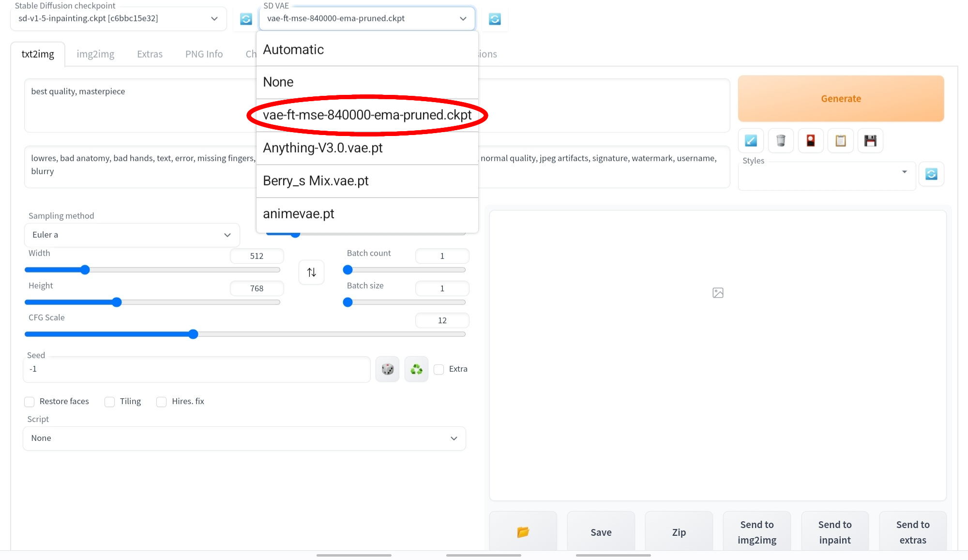Image resolution: width=968 pixels, height=560 pixels.
Task: Click the SD VAE refresh icon
Action: coord(495,19)
